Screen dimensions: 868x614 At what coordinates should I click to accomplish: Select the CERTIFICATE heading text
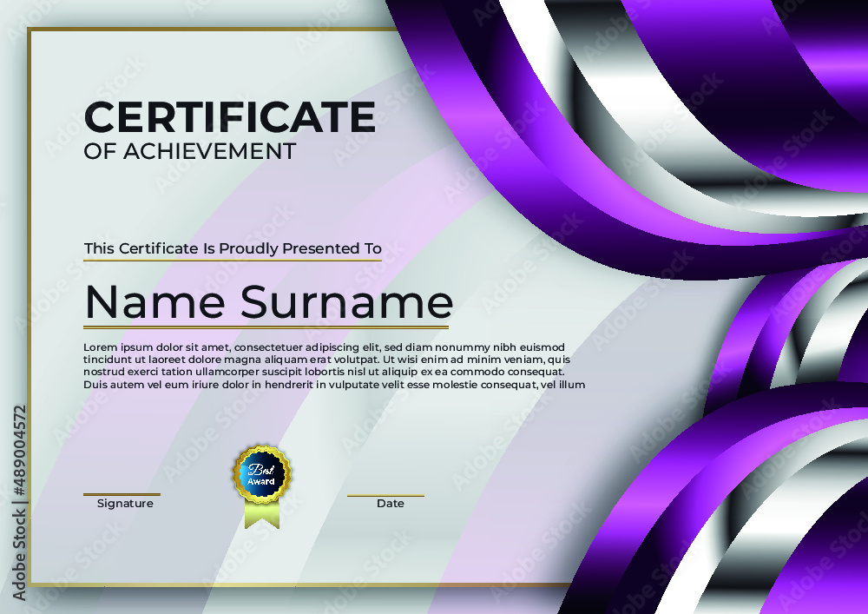click(230, 117)
